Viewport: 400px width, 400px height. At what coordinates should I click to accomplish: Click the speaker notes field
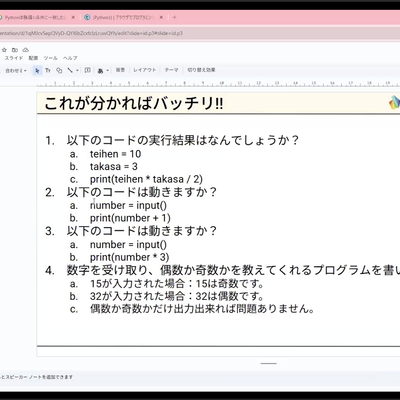point(200,377)
